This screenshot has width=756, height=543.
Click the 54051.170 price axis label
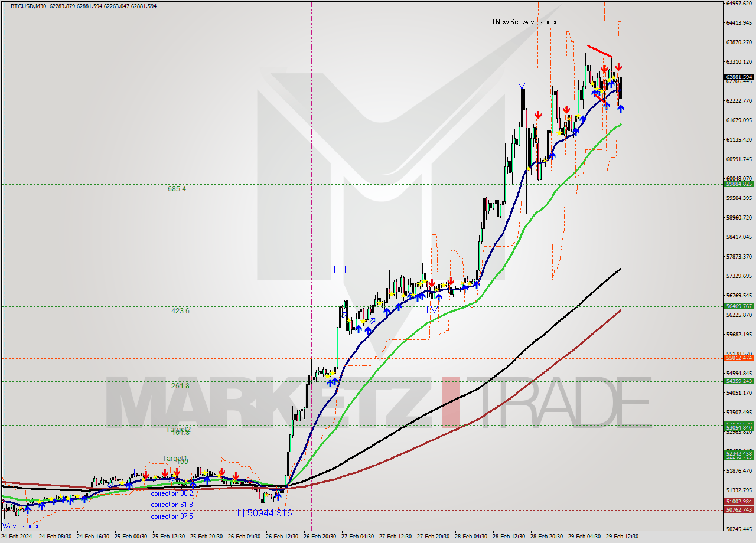tap(739, 393)
